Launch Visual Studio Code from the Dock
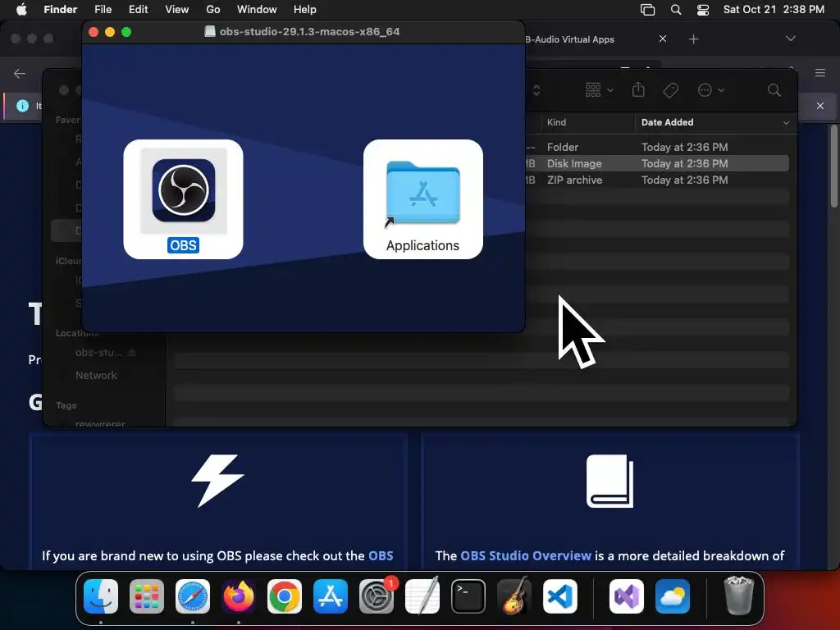The width and height of the screenshot is (840, 630). pyautogui.click(x=559, y=596)
